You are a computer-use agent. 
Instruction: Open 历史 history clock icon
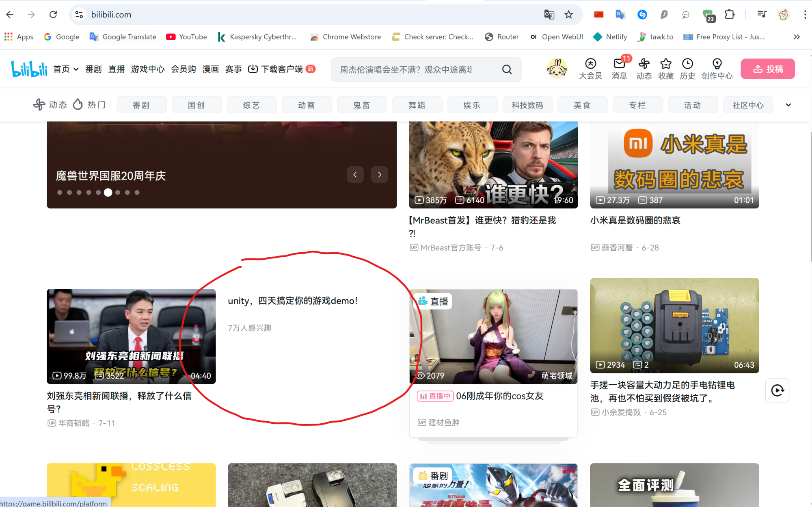click(x=687, y=69)
